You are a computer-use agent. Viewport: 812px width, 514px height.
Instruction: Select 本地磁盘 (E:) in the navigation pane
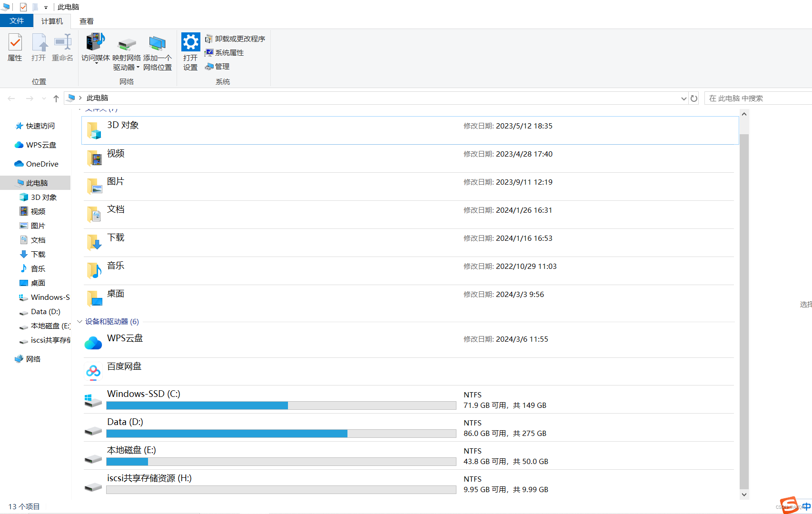[x=44, y=326]
